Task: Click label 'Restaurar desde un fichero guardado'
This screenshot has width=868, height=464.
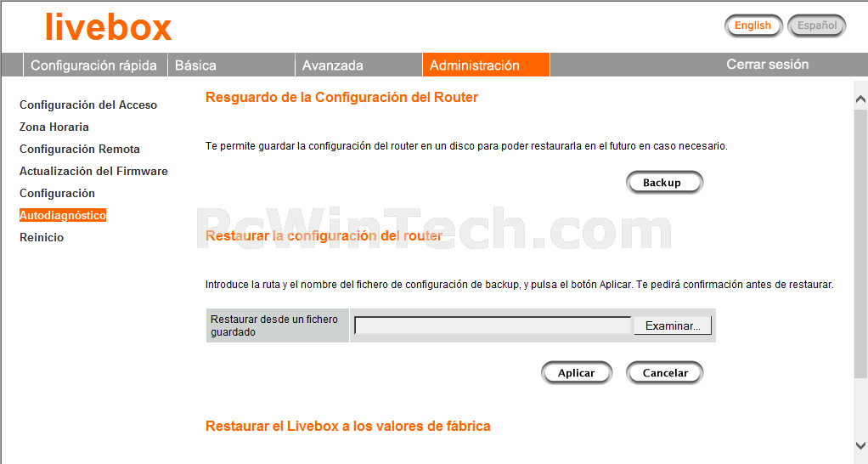Action: click(274, 325)
